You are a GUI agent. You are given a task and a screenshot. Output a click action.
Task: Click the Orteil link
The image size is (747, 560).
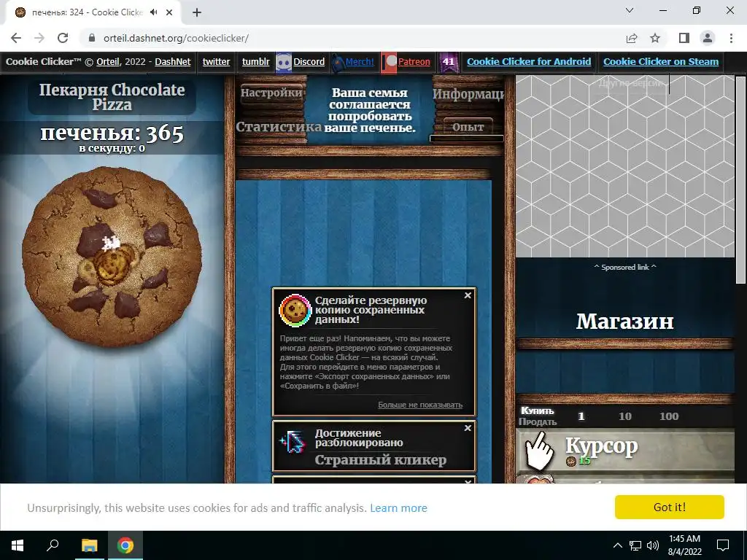tap(108, 62)
